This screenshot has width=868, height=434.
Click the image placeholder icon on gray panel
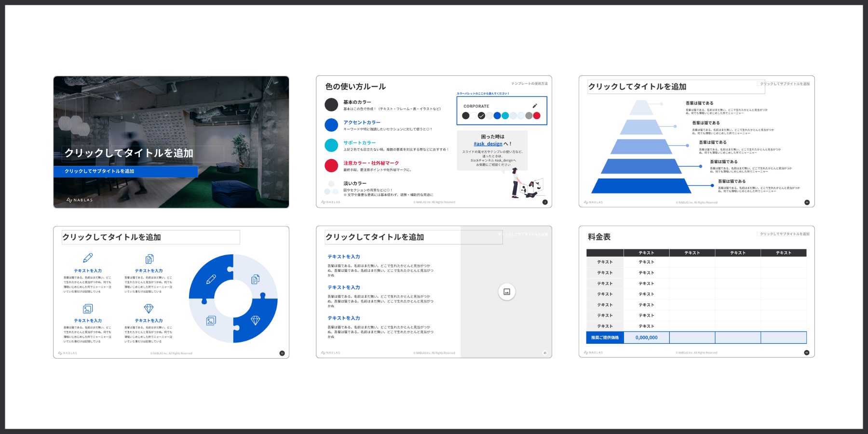tap(507, 292)
